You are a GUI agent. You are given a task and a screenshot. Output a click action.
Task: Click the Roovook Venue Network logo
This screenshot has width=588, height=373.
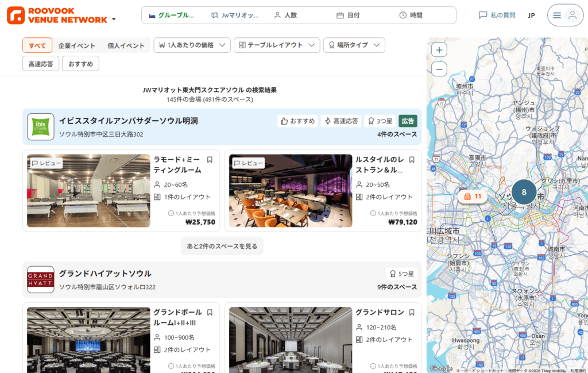[57, 16]
